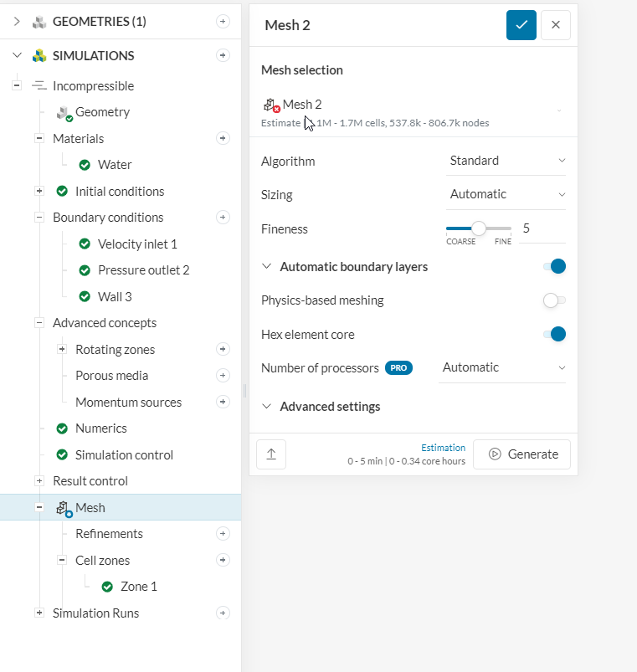Add boundary condition using plus icon
637x672 pixels.
point(223,218)
